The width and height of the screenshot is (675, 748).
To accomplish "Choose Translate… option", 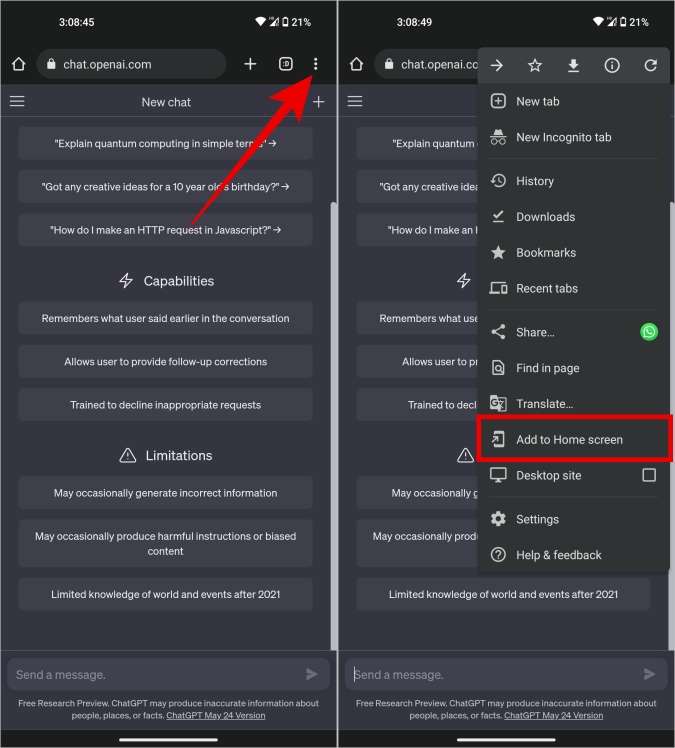I will coord(573,404).
